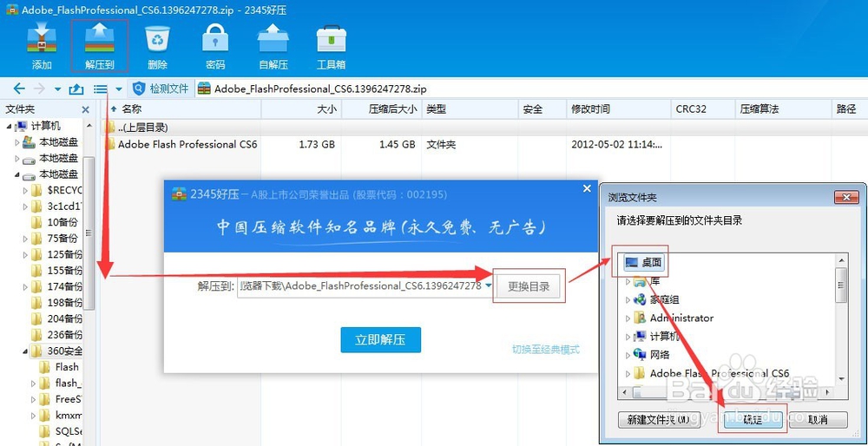Expand the 75备份 folder node
Screen dimensions: 868x446
click(x=25, y=239)
